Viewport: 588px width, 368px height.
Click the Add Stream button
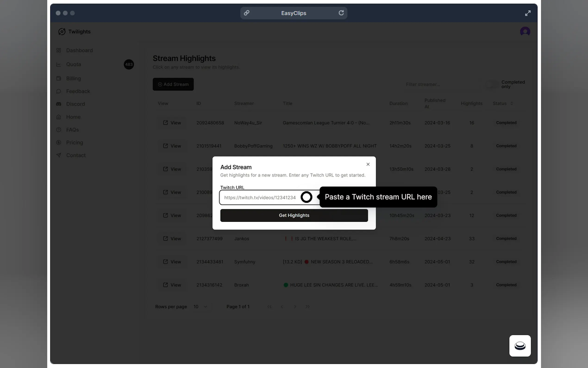tap(173, 84)
